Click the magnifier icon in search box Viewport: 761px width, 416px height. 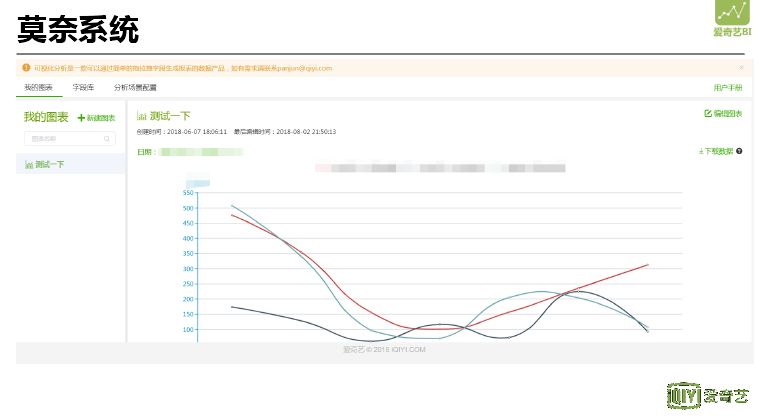tap(107, 139)
